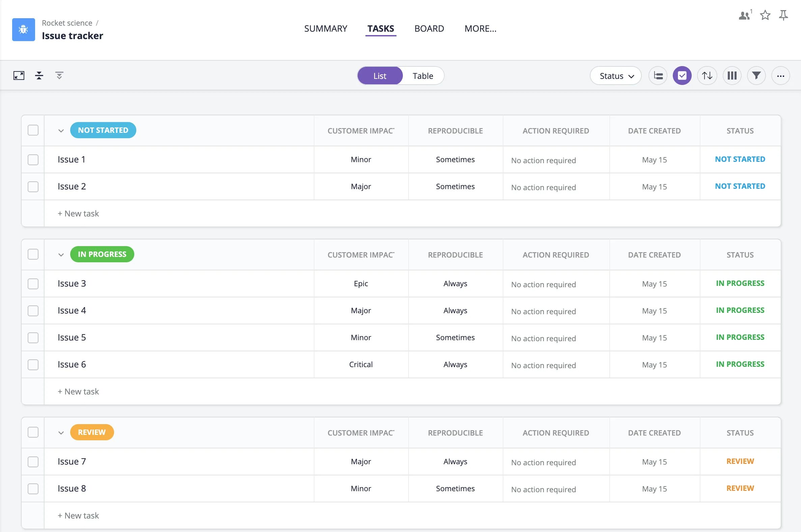Collapse the Review group chevron
The width and height of the screenshot is (801, 532).
[61, 433]
